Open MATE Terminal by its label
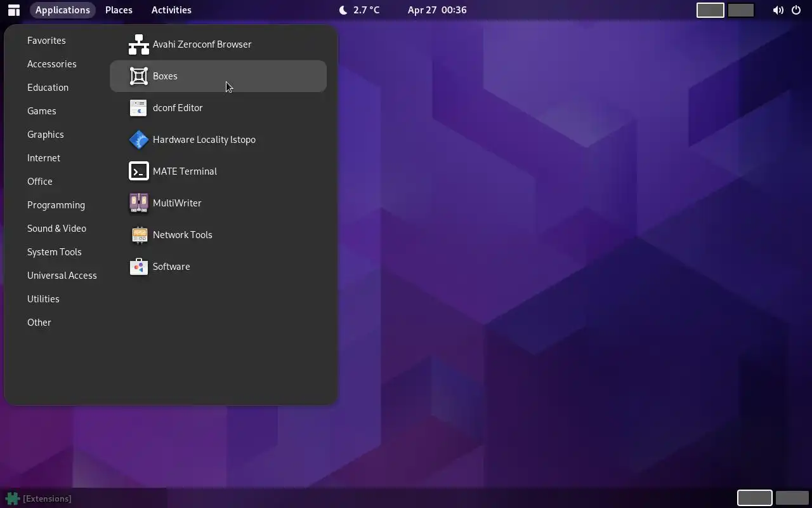This screenshot has width=812, height=508. [185, 171]
